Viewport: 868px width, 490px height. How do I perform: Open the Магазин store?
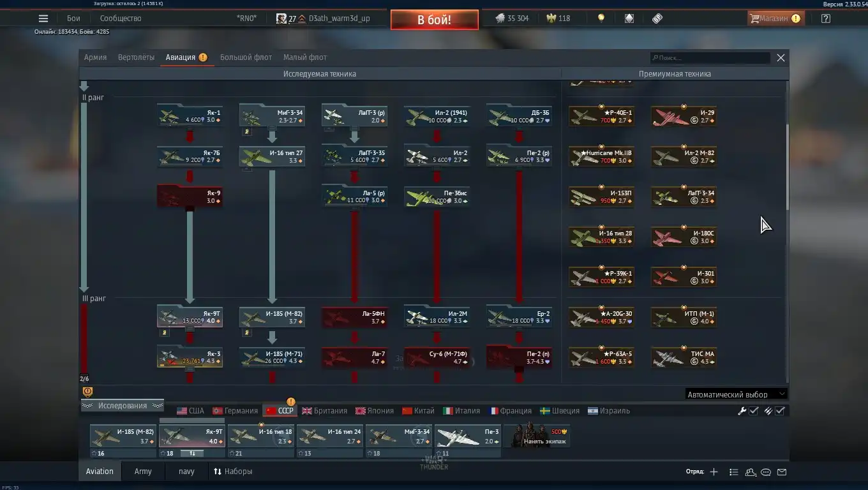pos(775,19)
